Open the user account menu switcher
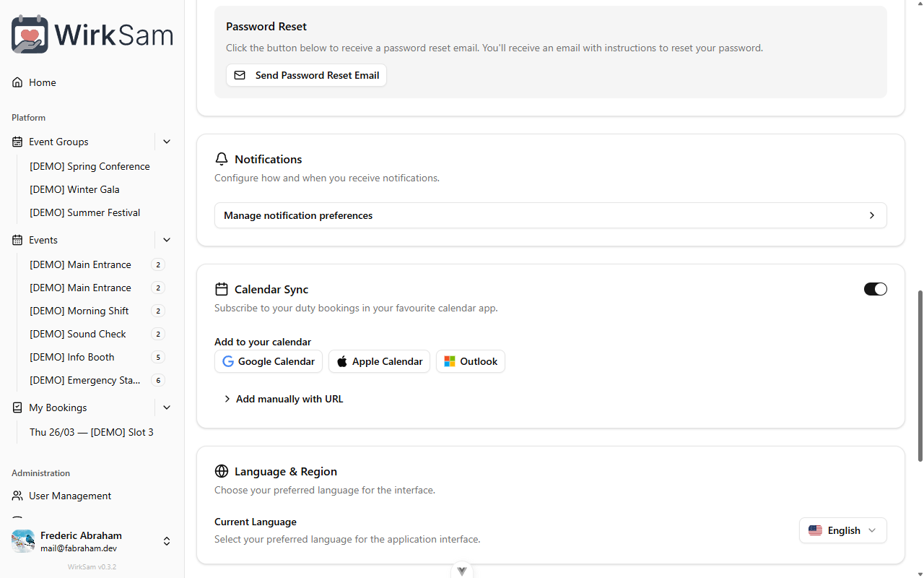Image resolution: width=924 pixels, height=578 pixels. point(167,541)
